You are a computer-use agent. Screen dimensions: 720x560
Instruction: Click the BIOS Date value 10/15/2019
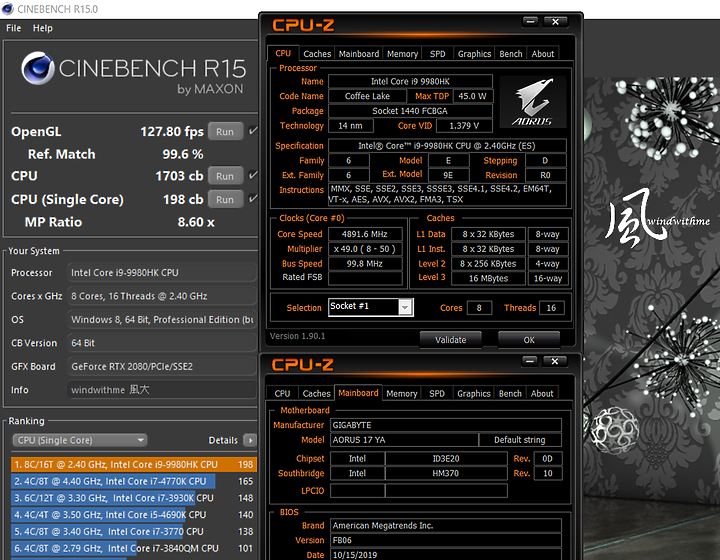pos(446,554)
